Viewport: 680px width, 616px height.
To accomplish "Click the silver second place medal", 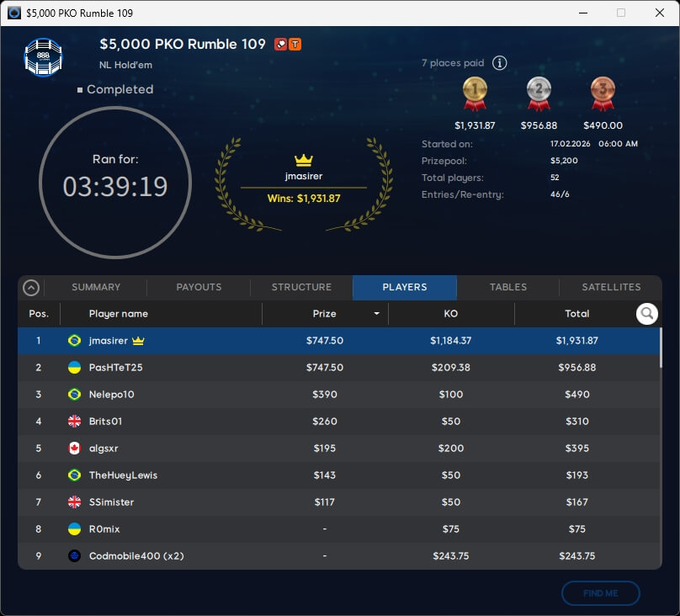I will coord(539,94).
